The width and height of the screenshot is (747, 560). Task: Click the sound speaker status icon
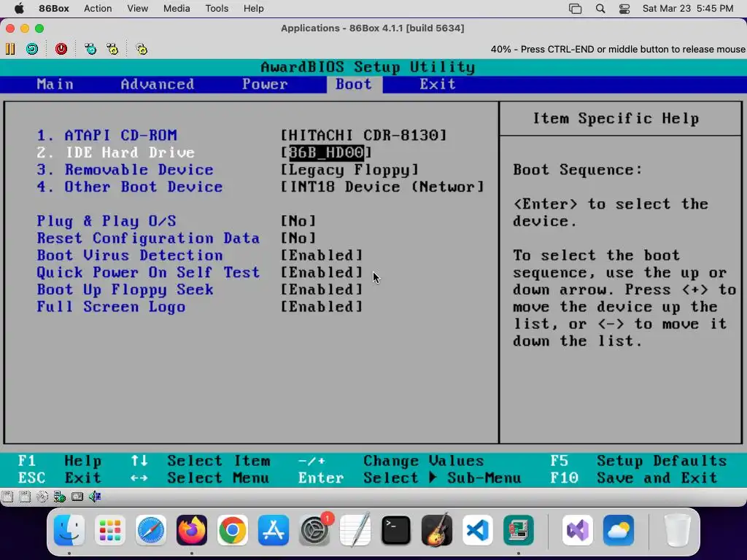(x=95, y=497)
